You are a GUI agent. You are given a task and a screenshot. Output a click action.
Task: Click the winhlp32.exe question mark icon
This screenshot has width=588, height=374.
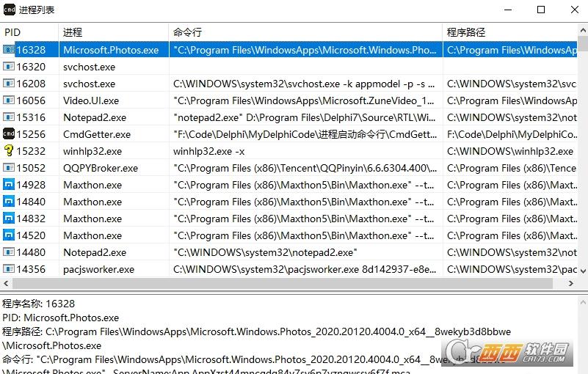pyautogui.click(x=9, y=151)
